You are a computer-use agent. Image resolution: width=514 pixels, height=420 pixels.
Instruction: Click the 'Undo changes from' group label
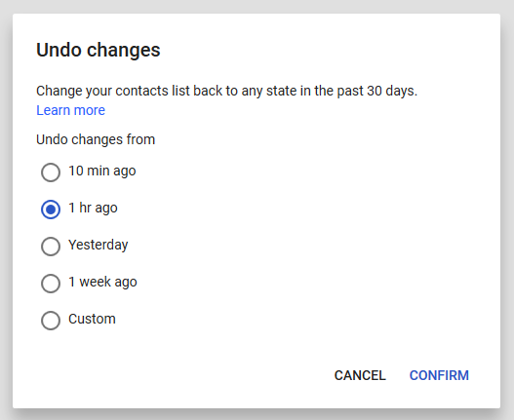click(96, 139)
